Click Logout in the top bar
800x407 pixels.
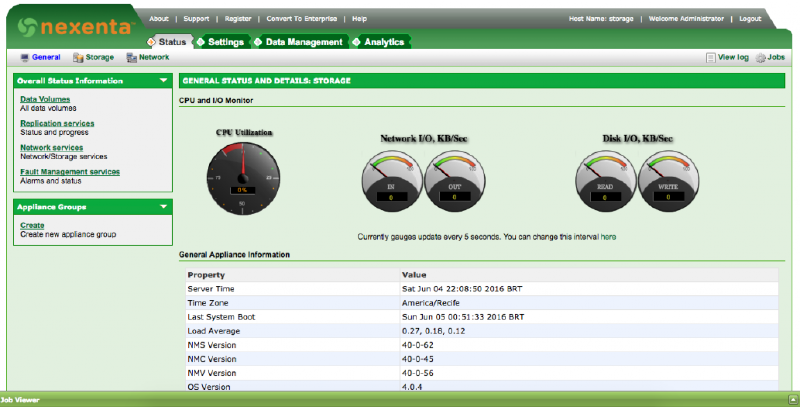(x=750, y=19)
